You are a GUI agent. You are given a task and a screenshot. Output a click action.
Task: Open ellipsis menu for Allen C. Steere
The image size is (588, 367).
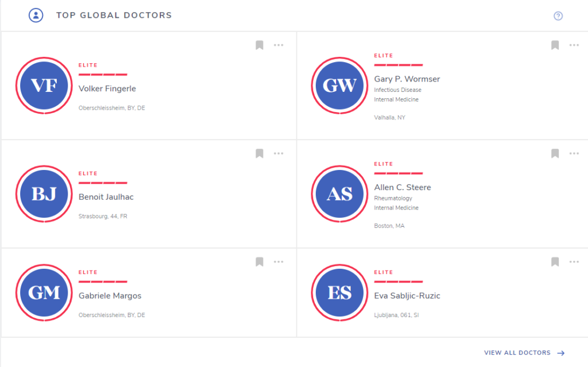tap(574, 153)
